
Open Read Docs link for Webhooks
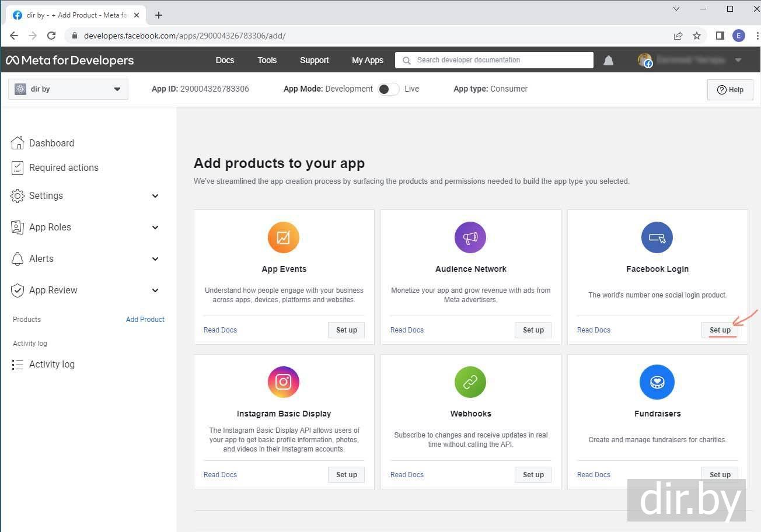pyautogui.click(x=407, y=475)
